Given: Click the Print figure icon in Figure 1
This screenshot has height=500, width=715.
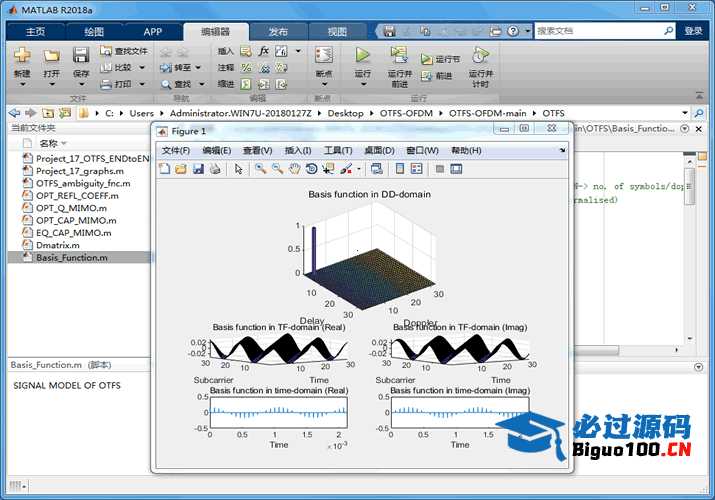Looking at the screenshot, I should coord(215,169).
